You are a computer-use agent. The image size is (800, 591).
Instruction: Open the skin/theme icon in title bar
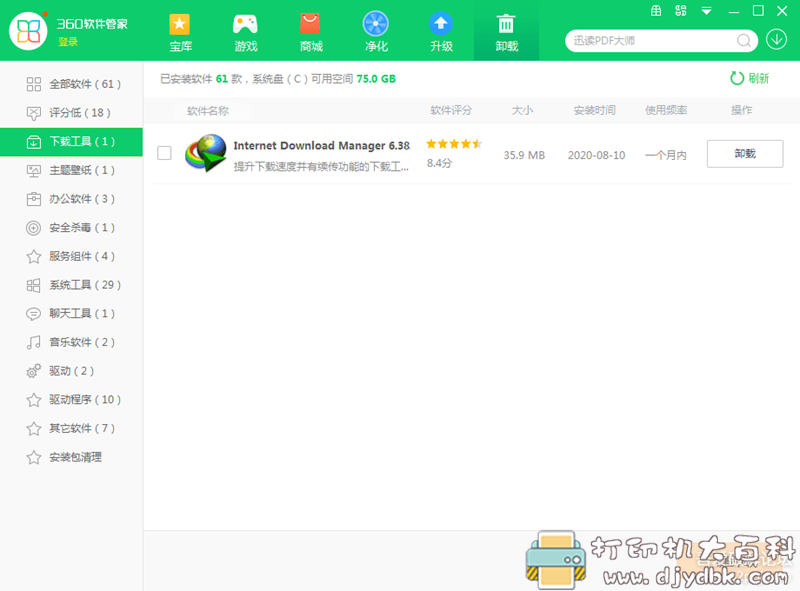point(681,11)
